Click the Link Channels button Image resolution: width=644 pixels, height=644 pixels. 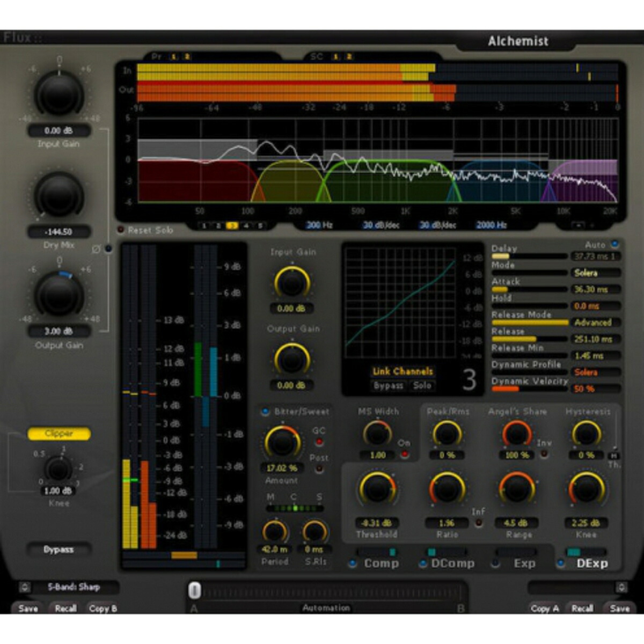point(402,371)
